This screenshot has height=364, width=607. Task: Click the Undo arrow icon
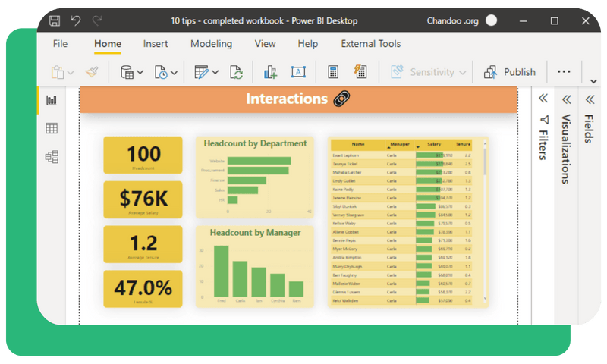[x=75, y=20]
